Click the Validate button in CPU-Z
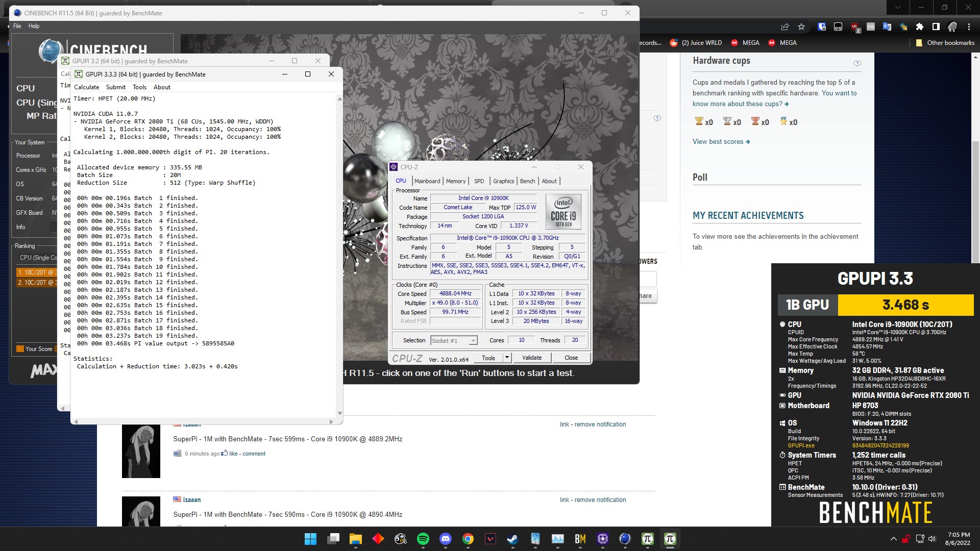This screenshot has width=980, height=551. pyautogui.click(x=532, y=358)
